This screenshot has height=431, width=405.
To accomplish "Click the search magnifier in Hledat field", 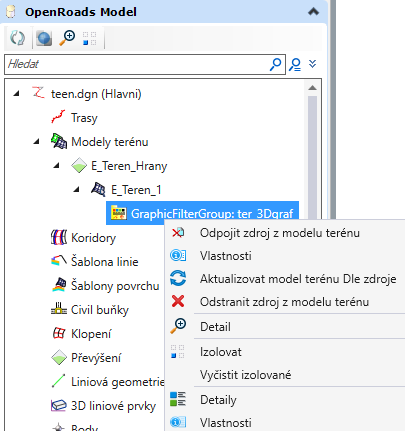I will 276,64.
